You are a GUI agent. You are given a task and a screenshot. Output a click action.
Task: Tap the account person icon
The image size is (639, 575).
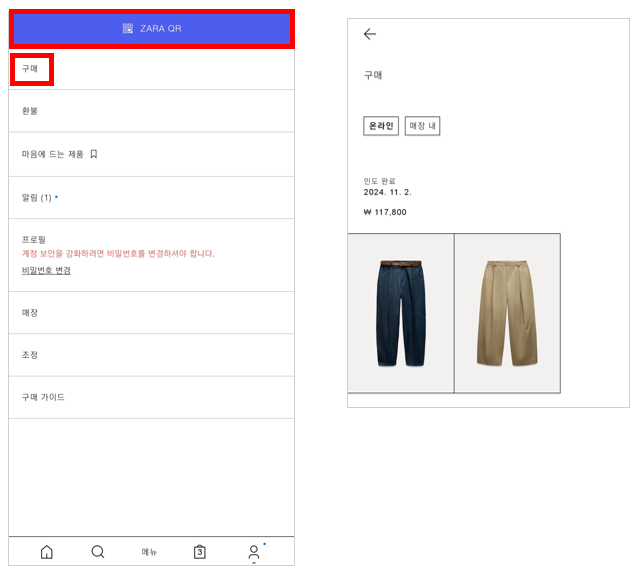click(x=253, y=553)
